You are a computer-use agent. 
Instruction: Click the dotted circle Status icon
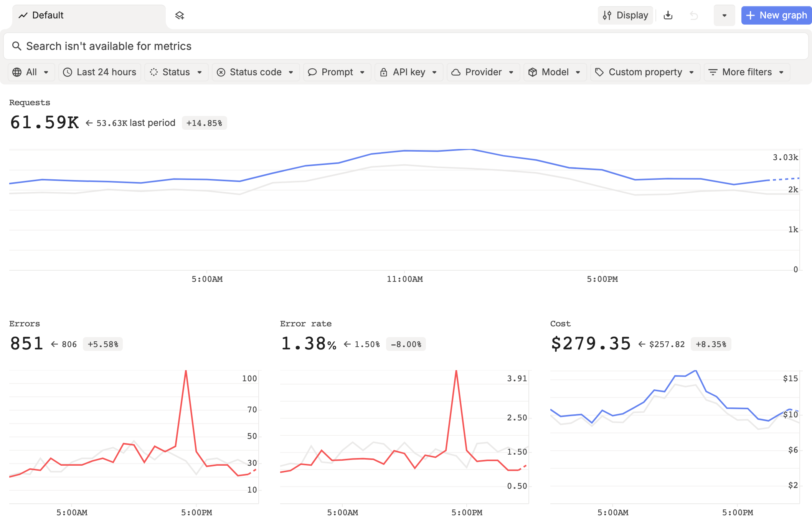tap(154, 72)
